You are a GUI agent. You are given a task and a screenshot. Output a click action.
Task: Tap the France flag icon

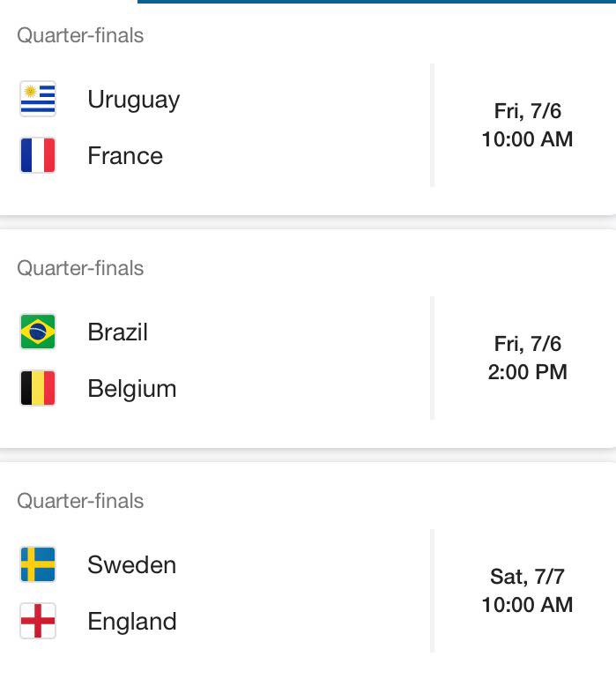pyautogui.click(x=38, y=155)
